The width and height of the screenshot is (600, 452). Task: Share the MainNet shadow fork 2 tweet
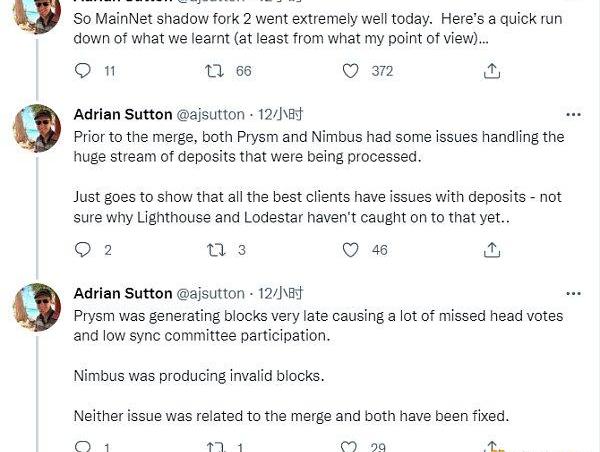pos(492,71)
